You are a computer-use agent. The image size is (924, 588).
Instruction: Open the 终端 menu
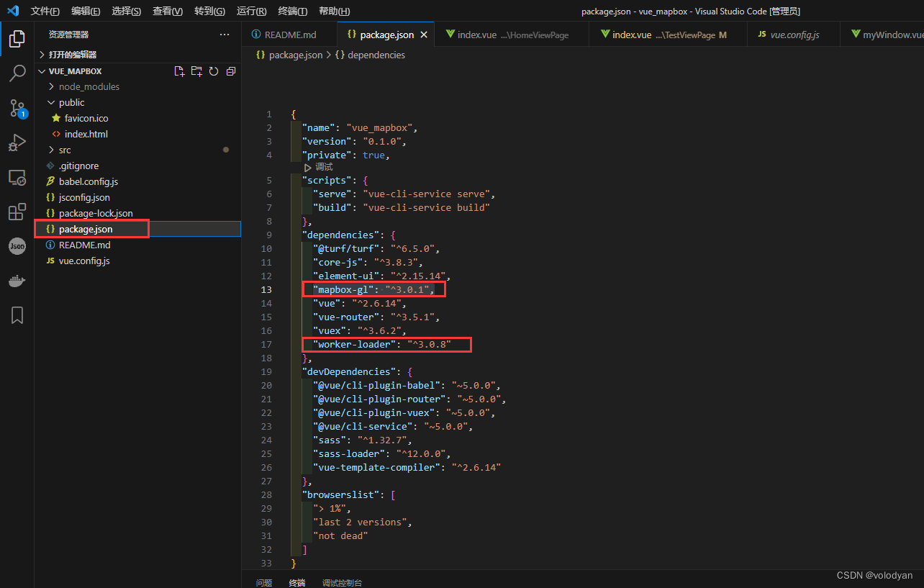click(x=293, y=11)
